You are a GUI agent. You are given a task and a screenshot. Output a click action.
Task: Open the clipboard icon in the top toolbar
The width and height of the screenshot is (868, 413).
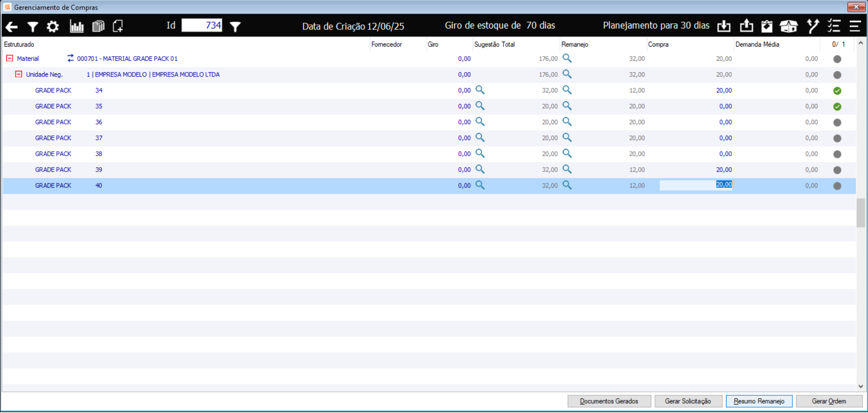click(767, 26)
